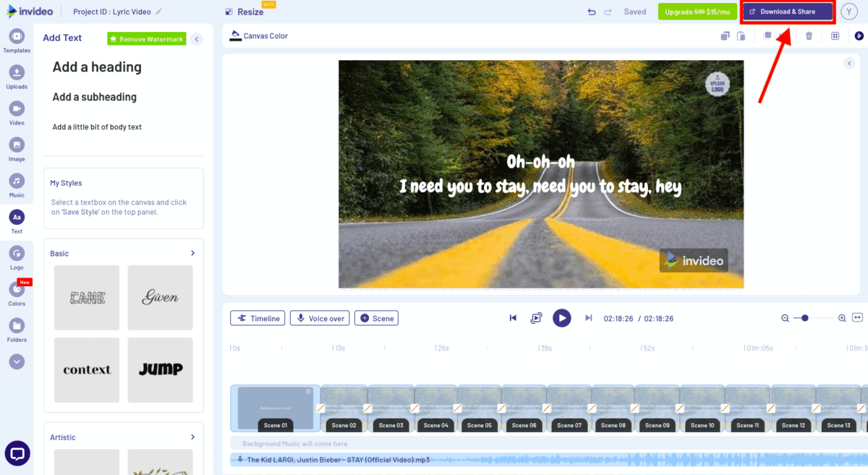Image resolution: width=868 pixels, height=475 pixels.
Task: Open the live chat support bubble
Action: click(17, 453)
